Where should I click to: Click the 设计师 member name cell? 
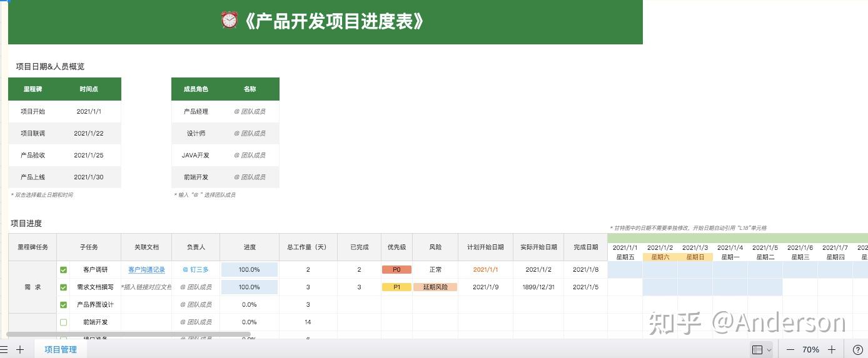click(x=250, y=134)
